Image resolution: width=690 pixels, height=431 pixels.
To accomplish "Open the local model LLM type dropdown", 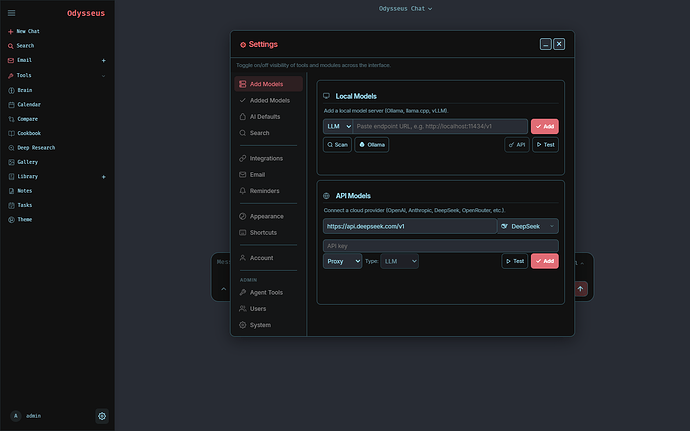I will coord(338,126).
